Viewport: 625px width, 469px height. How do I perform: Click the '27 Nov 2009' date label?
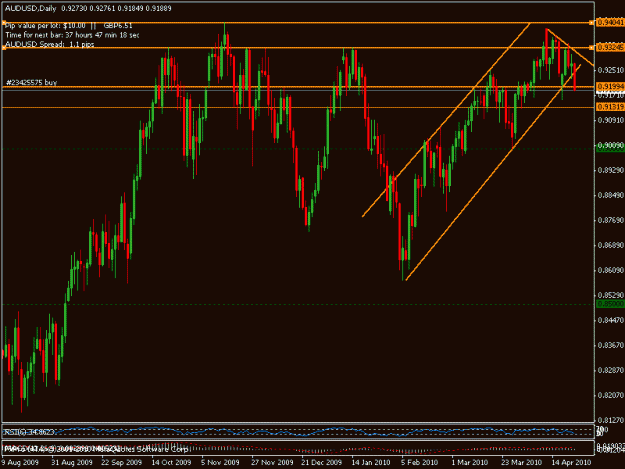(272, 463)
